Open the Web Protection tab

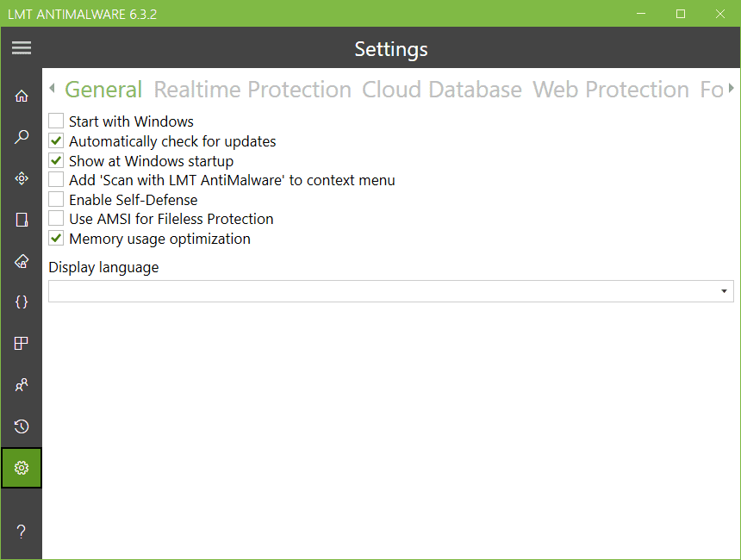(x=611, y=90)
